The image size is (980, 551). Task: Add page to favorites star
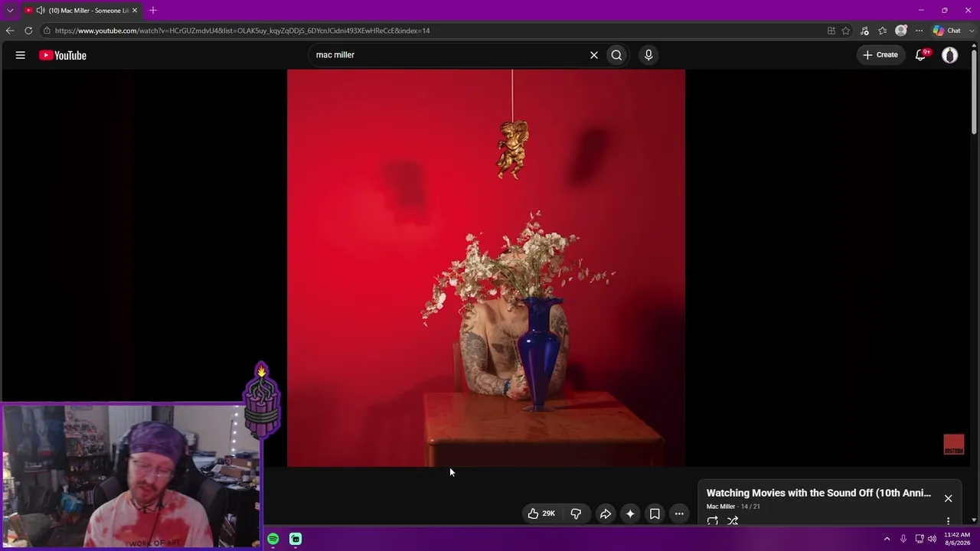846,31
